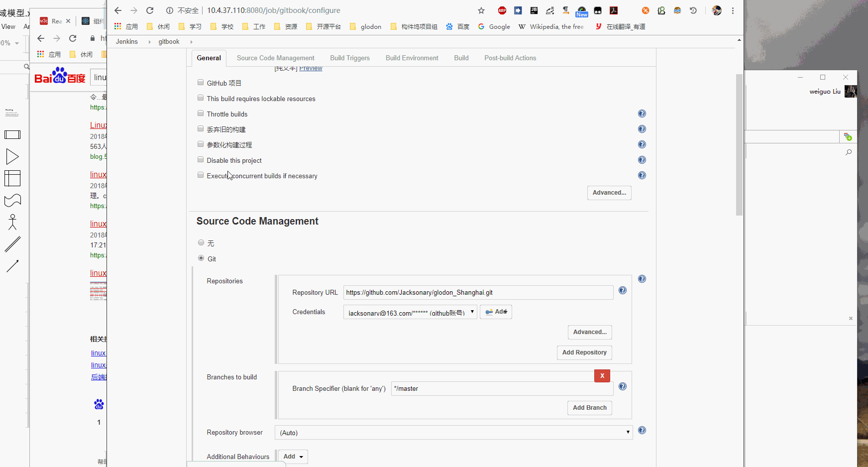Open help for 丢弃旧的构建
Image resolution: width=868 pixels, height=467 pixels.
[x=642, y=129]
